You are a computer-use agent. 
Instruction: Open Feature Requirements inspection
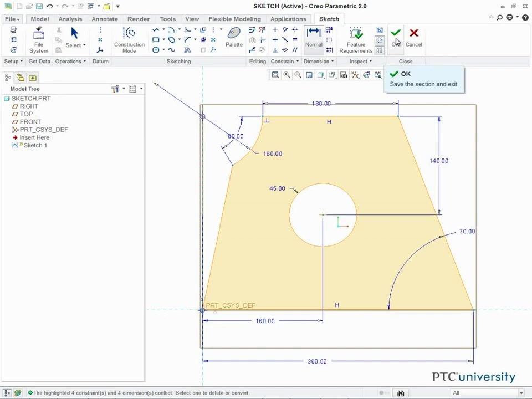coord(356,40)
